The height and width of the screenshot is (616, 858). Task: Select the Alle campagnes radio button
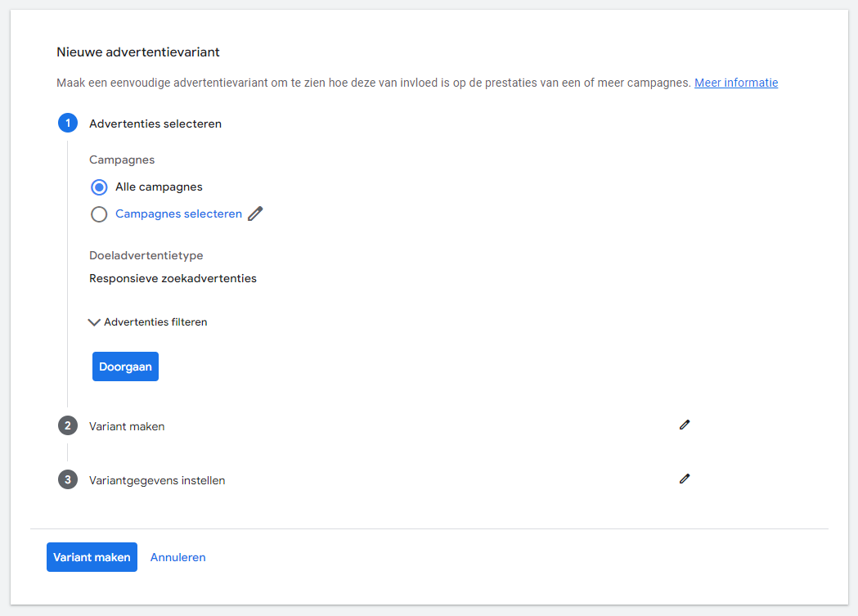tap(99, 187)
